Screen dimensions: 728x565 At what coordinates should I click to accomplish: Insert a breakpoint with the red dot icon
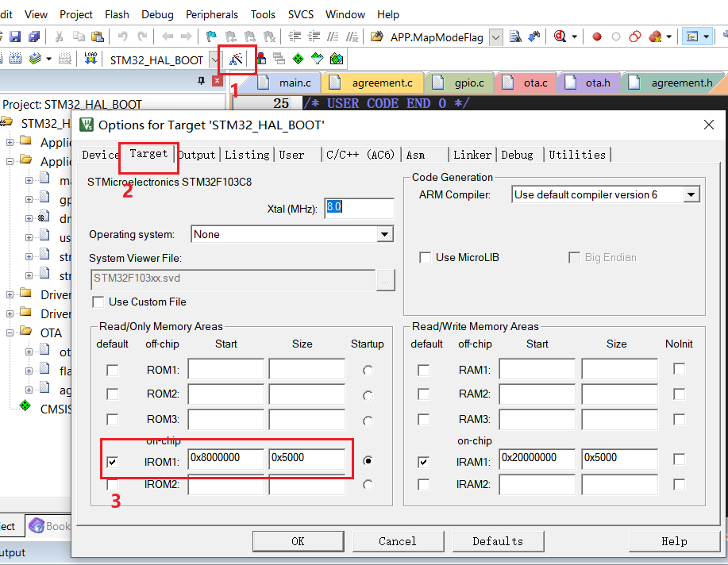pyautogui.click(x=596, y=36)
